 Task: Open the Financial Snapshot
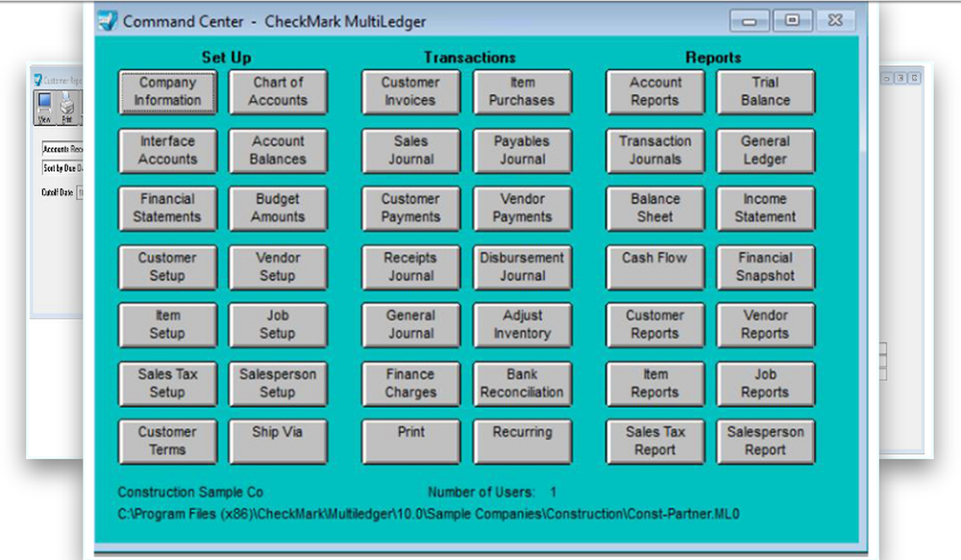coord(766,267)
